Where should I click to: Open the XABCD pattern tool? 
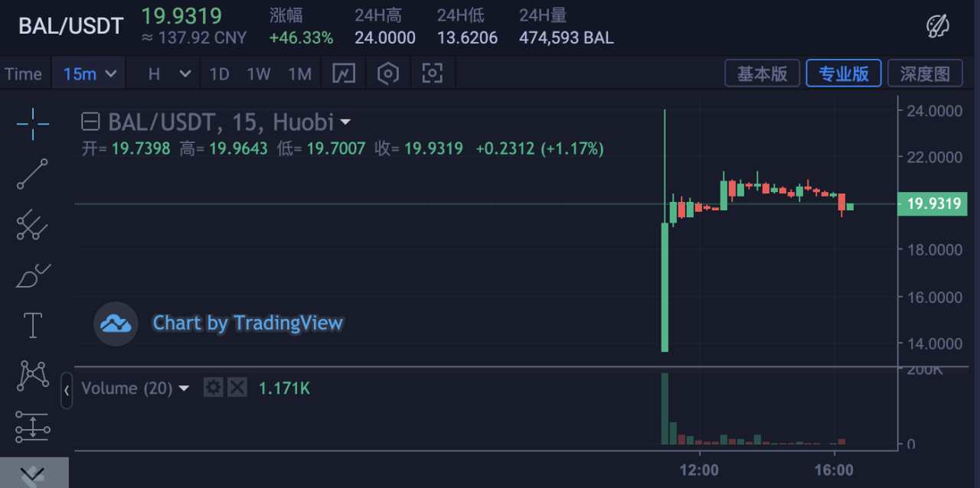pos(32,375)
